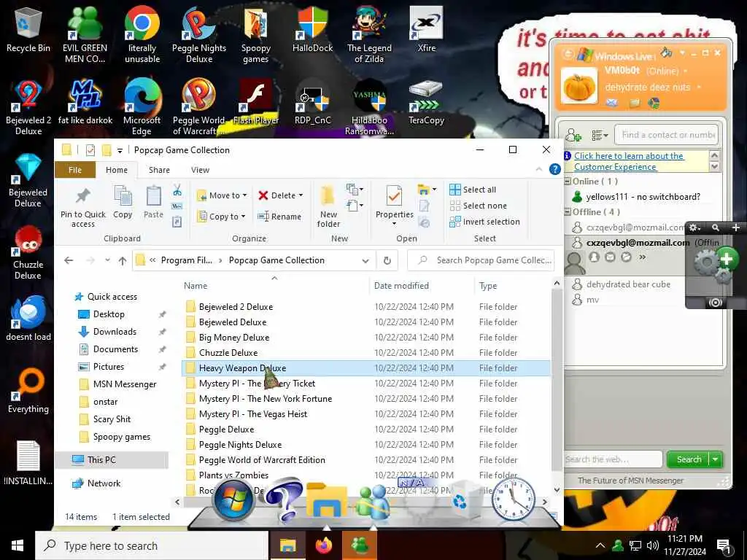This screenshot has width=747, height=560.
Task: Collapse the Online contacts group
Action: pos(568,182)
